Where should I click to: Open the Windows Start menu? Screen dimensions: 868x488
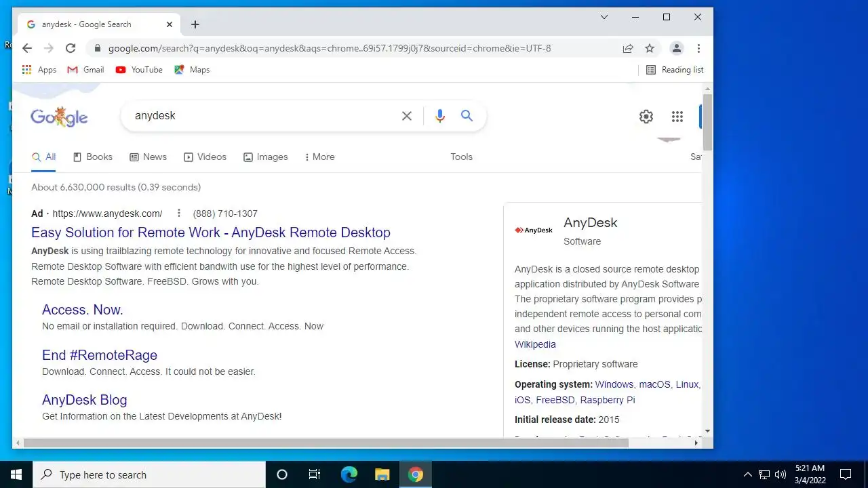pyautogui.click(x=16, y=474)
